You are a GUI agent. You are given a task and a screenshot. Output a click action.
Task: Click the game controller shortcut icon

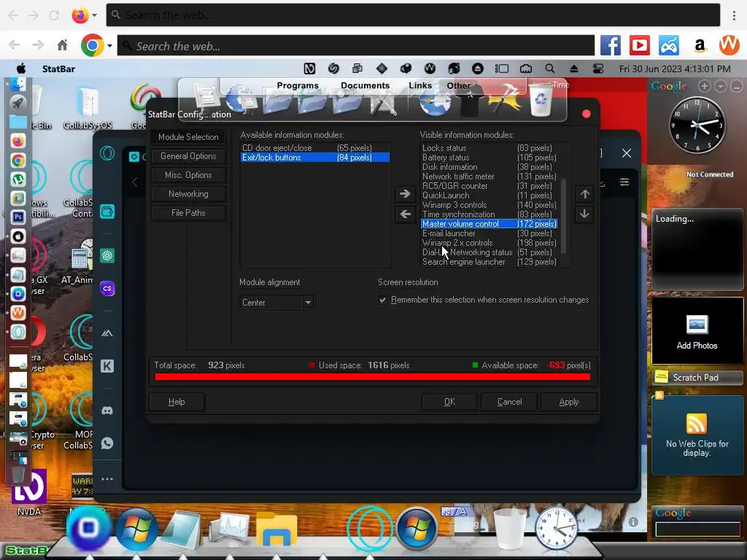click(x=669, y=46)
